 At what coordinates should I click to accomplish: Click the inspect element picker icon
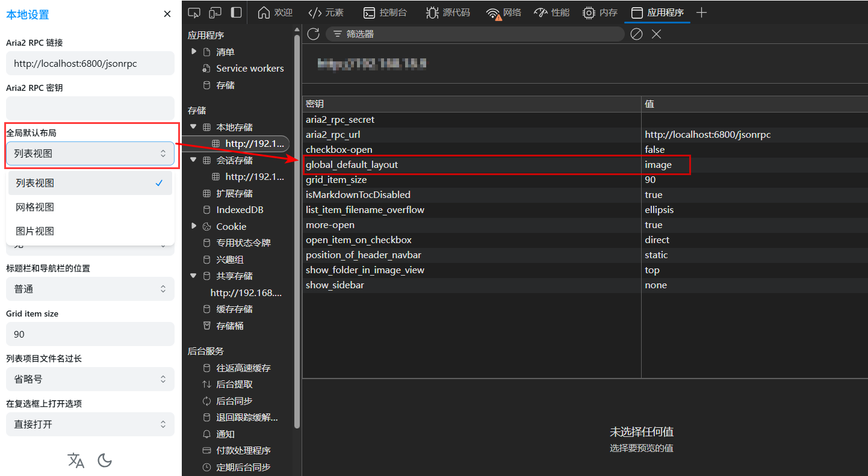pyautogui.click(x=194, y=13)
